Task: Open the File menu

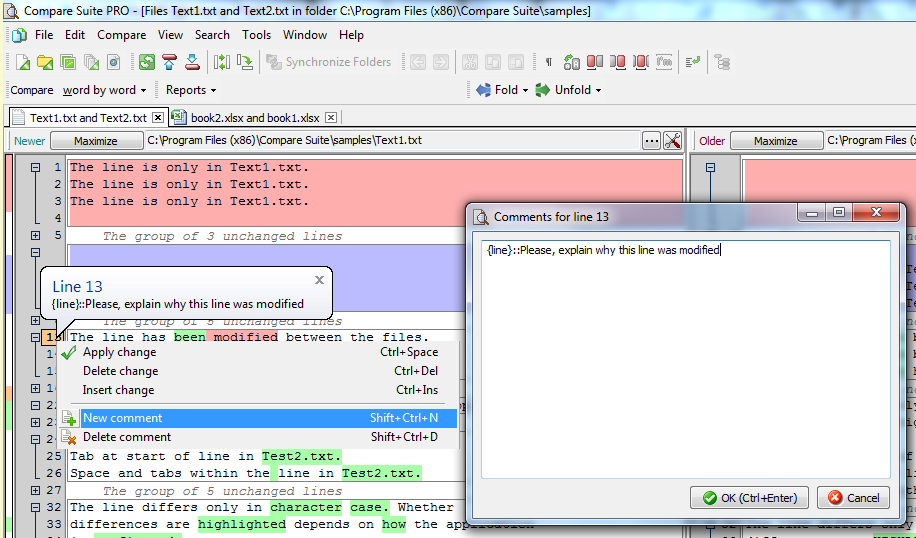Action: [44, 35]
